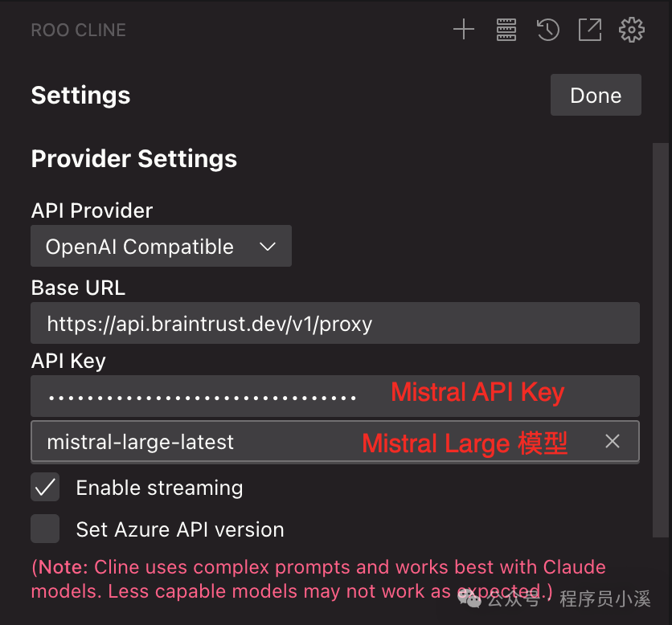
Task: Check Set Azure API version
Action: 45,529
